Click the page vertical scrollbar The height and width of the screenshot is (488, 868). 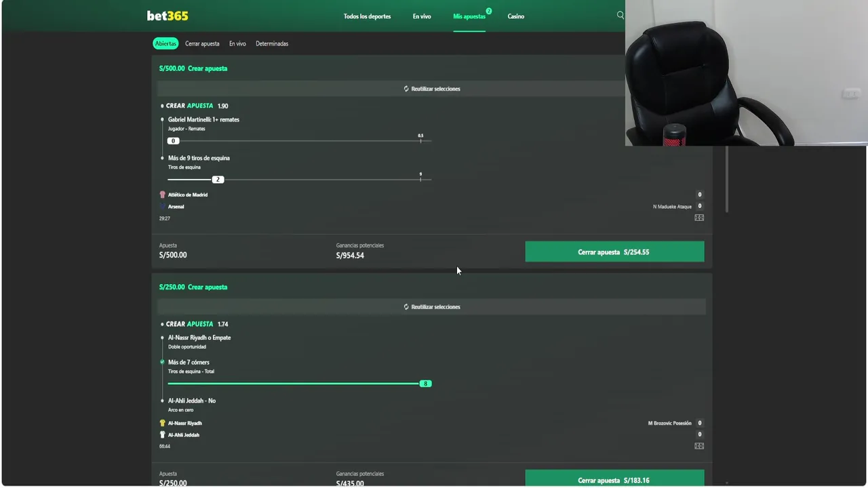[x=726, y=180]
